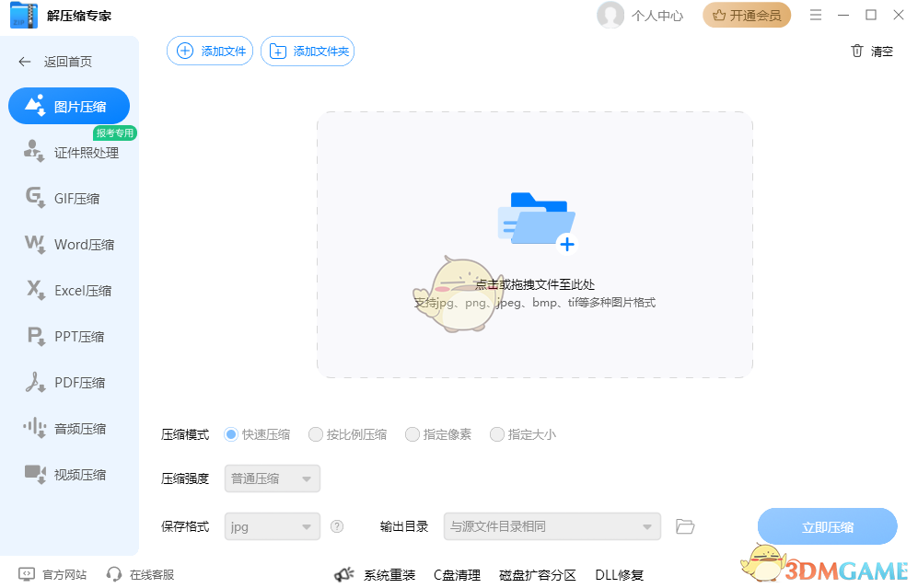
Task: Open the GIF压缩 tool in sidebar
Action: (x=69, y=198)
